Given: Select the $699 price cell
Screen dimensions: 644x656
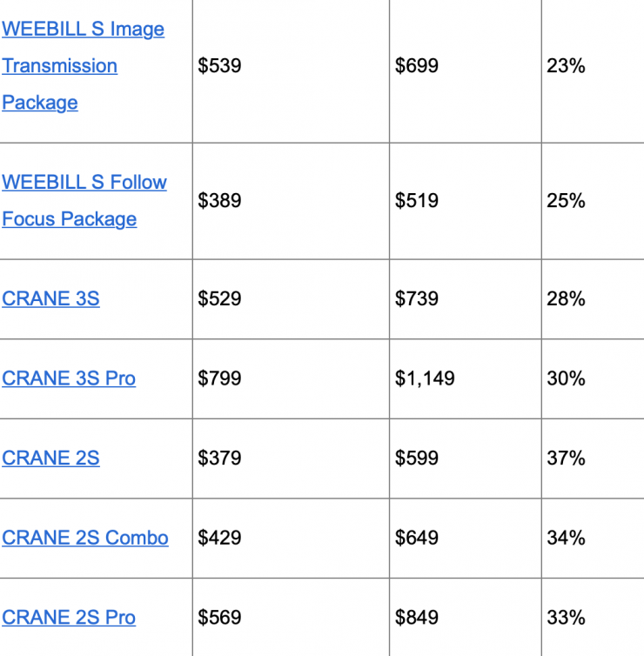Looking at the screenshot, I should 417,66.
